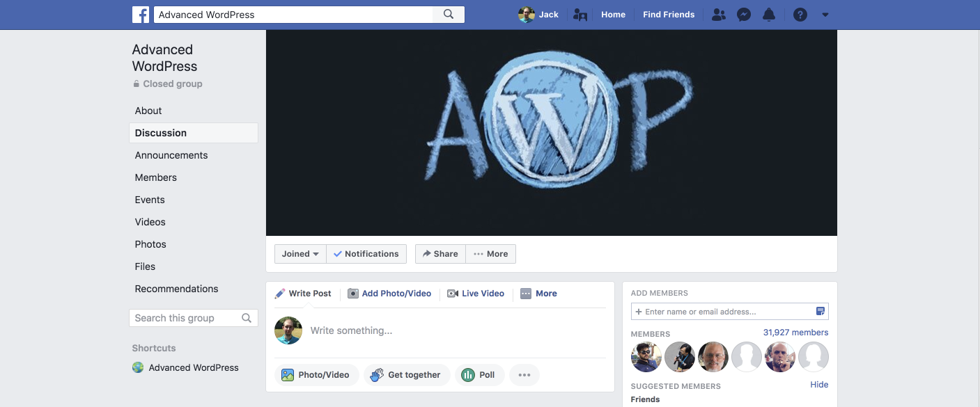The height and width of the screenshot is (407, 980).
Task: Click the note icon in the add-members field
Action: [x=820, y=312]
